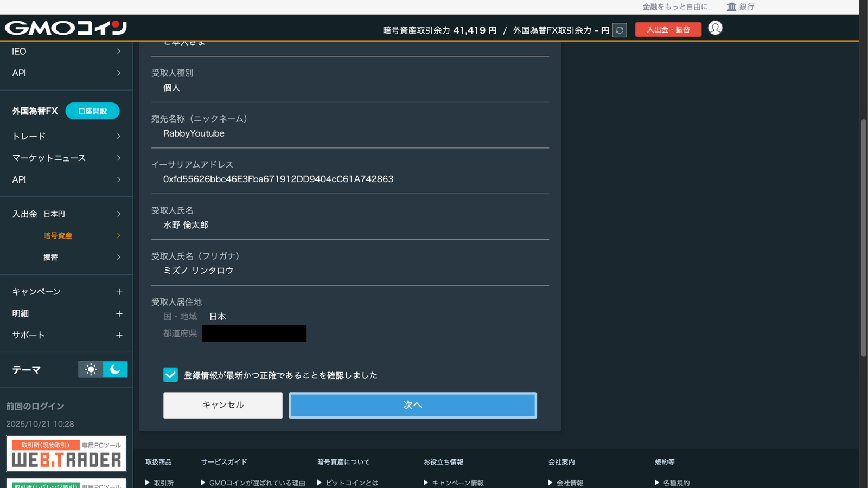Switch to light theme sun icon

91,369
